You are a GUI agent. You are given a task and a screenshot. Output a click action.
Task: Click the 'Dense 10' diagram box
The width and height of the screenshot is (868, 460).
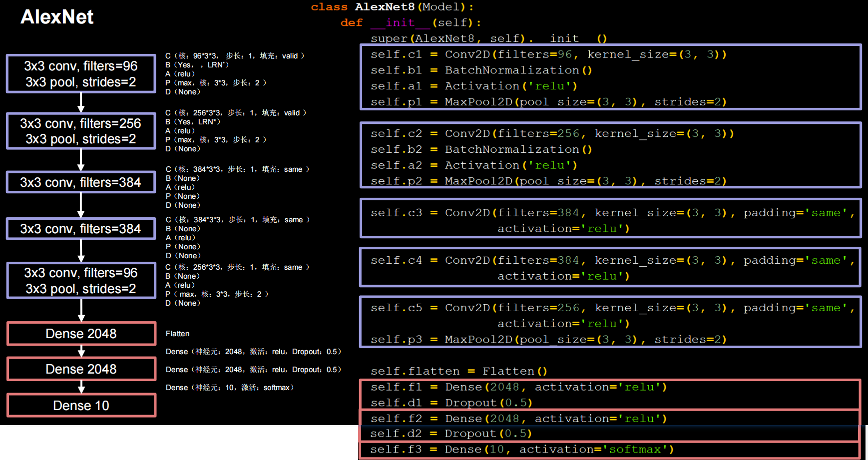coord(81,405)
